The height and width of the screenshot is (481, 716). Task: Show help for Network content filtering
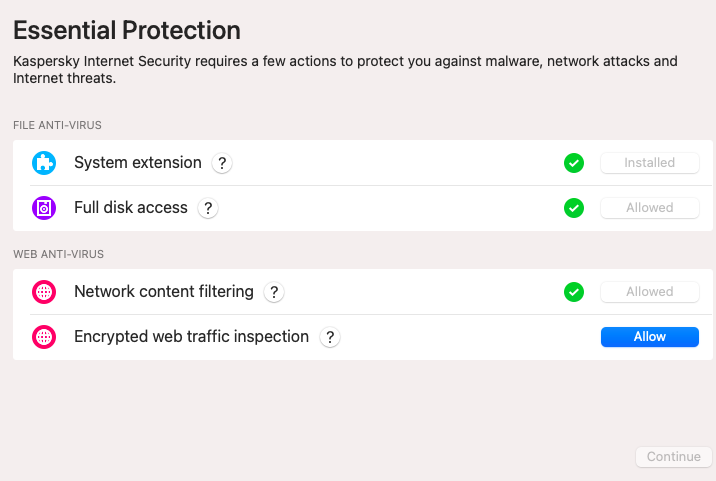pyautogui.click(x=274, y=292)
